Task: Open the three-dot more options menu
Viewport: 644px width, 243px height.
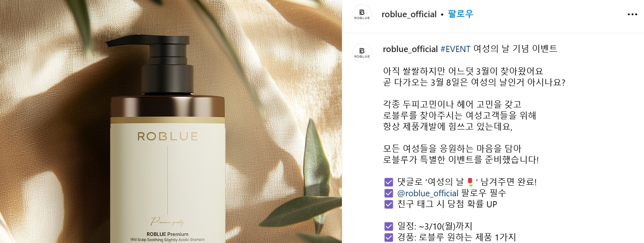Action: point(632,15)
